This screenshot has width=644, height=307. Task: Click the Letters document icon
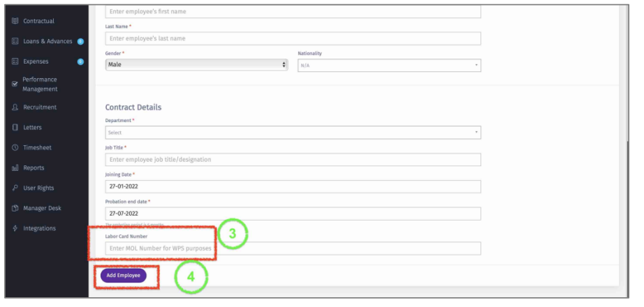click(15, 128)
